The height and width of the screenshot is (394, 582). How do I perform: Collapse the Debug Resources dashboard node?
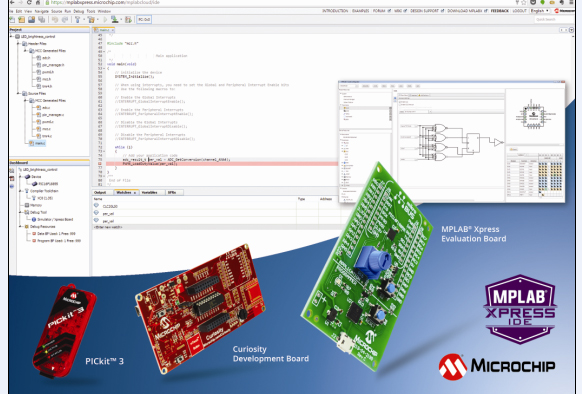(x=21, y=227)
